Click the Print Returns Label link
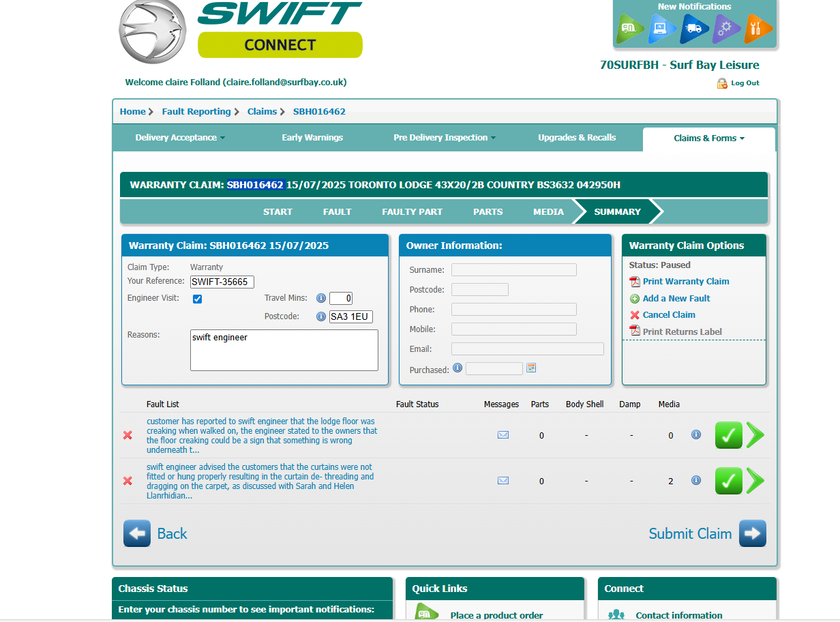 click(682, 332)
